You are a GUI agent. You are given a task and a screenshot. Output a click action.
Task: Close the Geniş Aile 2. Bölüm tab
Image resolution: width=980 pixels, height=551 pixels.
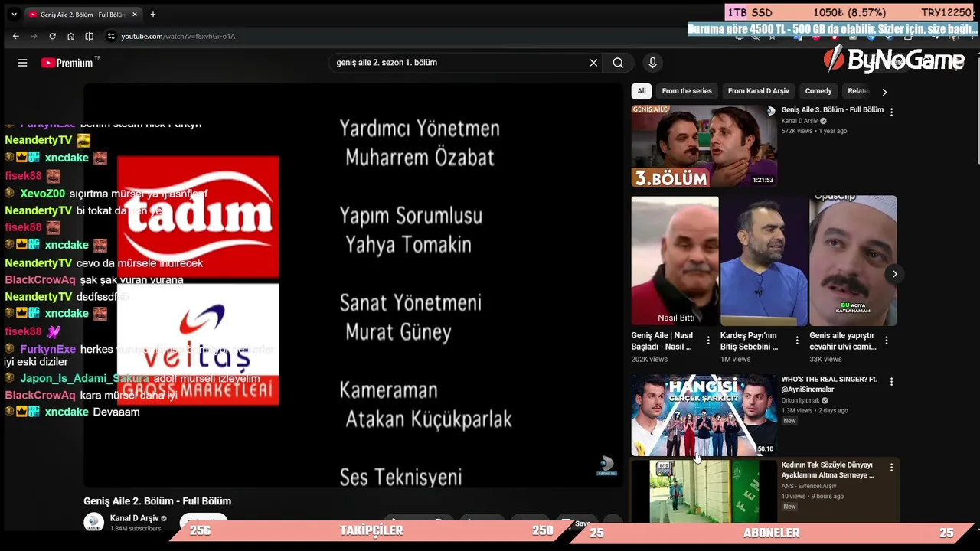pyautogui.click(x=135, y=14)
